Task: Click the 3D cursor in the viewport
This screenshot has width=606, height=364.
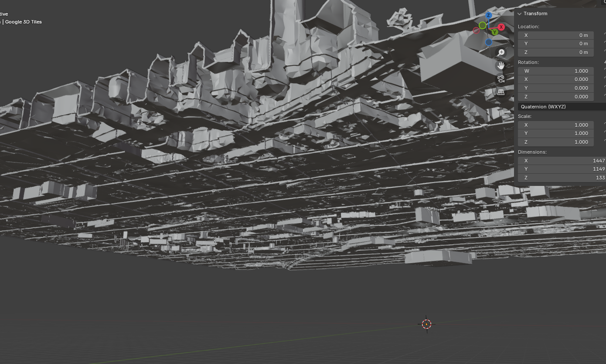Action: coord(426,324)
